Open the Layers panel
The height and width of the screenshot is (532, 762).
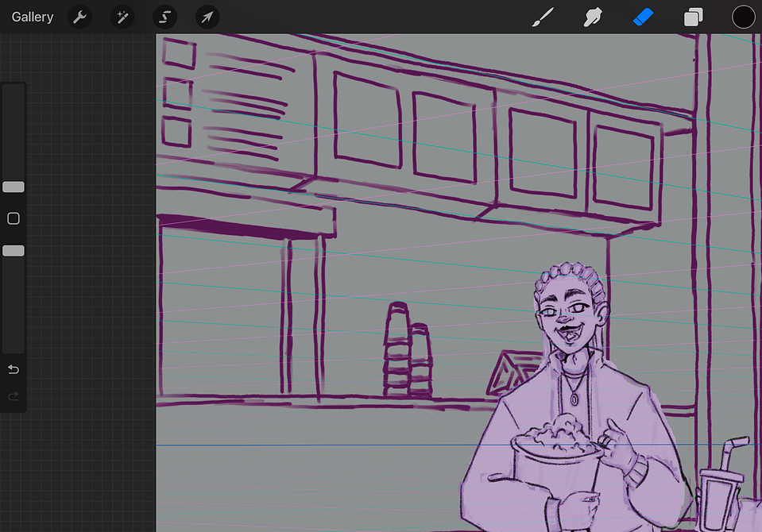[x=694, y=17]
